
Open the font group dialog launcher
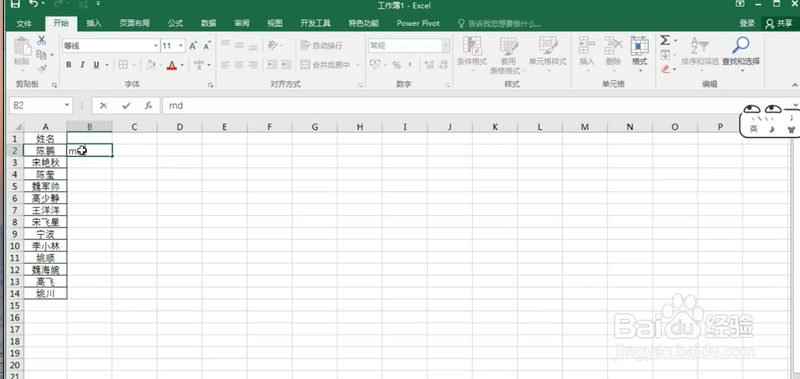(211, 85)
